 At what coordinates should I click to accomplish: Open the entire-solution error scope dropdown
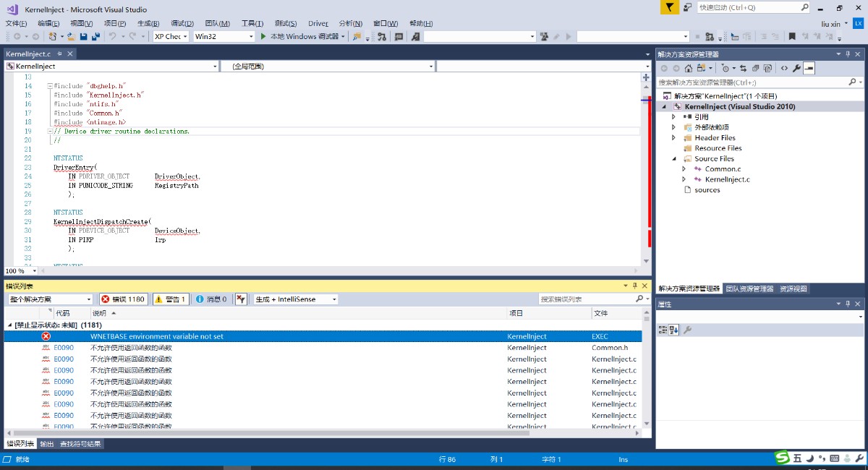(51, 299)
